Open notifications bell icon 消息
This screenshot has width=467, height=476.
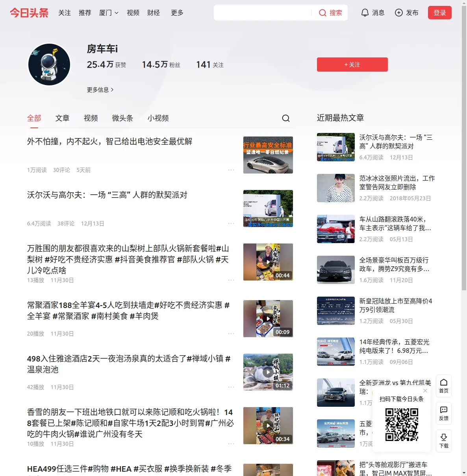[x=365, y=13]
